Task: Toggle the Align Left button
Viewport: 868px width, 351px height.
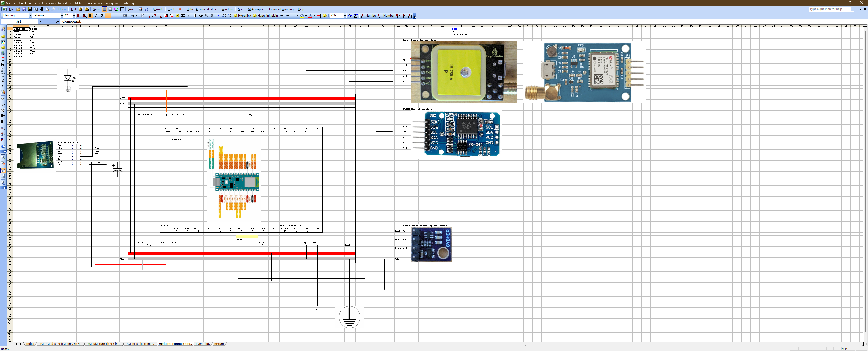Action: tap(107, 15)
